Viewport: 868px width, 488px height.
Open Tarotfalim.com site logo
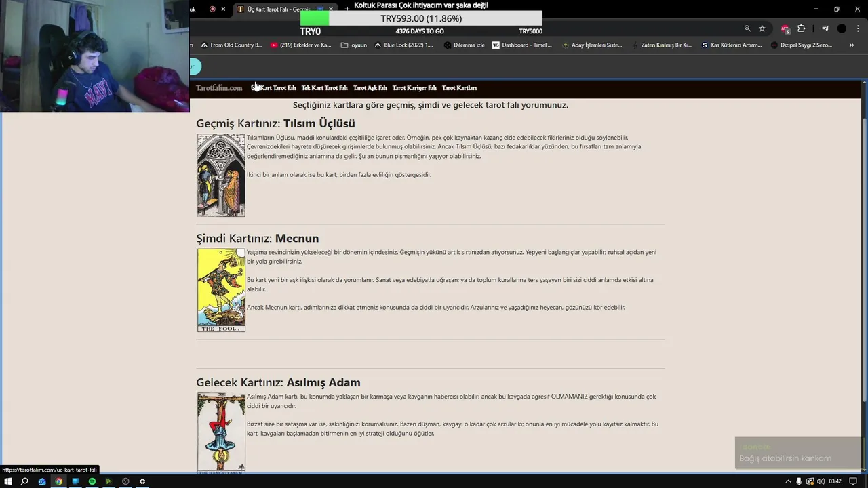(x=219, y=88)
